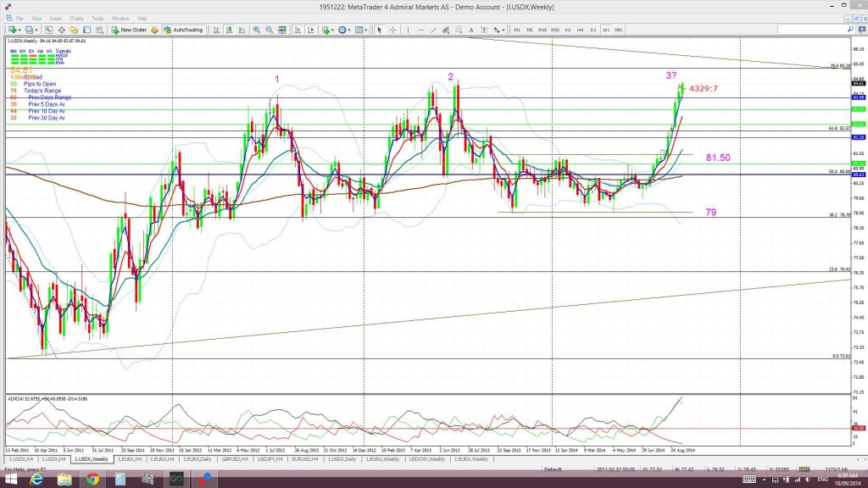Switch chart to line chart icon
The width and height of the screenshot is (868, 488).
coord(242,30)
